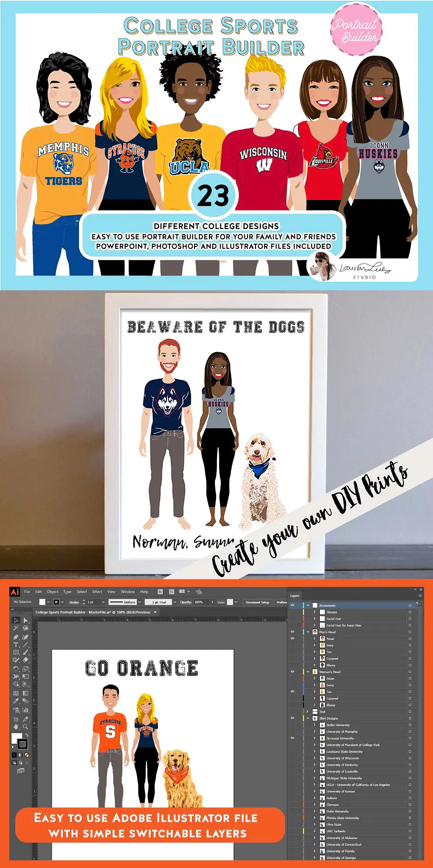433x868 pixels.
Task: Select the Pen tool
Action: pos(16,636)
